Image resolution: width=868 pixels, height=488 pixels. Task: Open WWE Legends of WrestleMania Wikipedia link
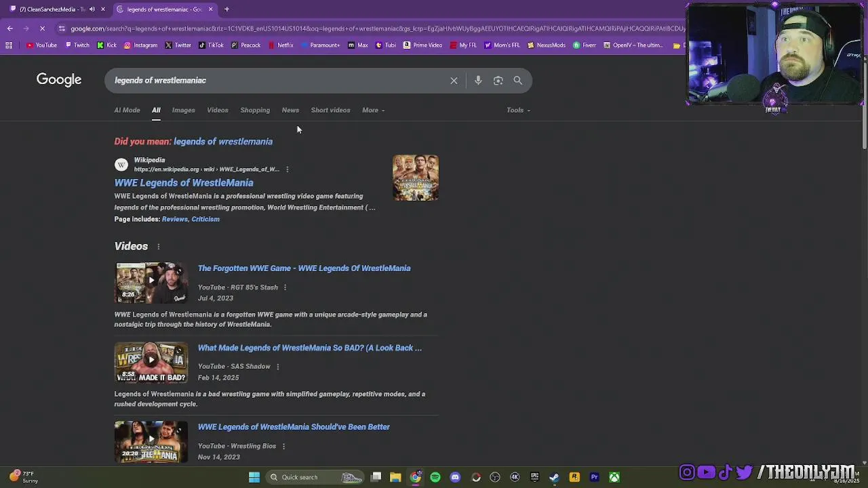[184, 183]
